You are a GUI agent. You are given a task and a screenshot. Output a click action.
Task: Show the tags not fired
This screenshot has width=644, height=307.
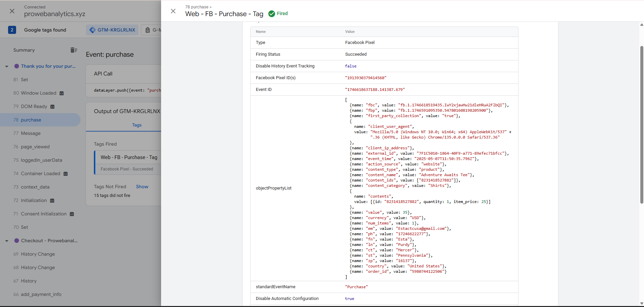tap(142, 187)
